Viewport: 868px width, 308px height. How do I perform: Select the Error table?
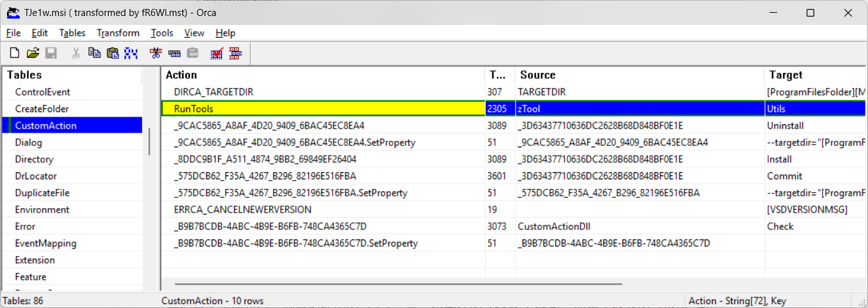26,226
